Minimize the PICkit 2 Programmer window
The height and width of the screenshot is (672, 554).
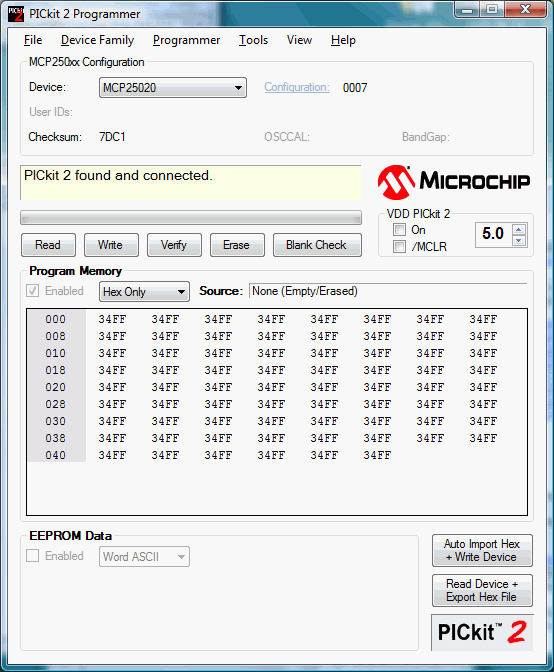(467, 9)
